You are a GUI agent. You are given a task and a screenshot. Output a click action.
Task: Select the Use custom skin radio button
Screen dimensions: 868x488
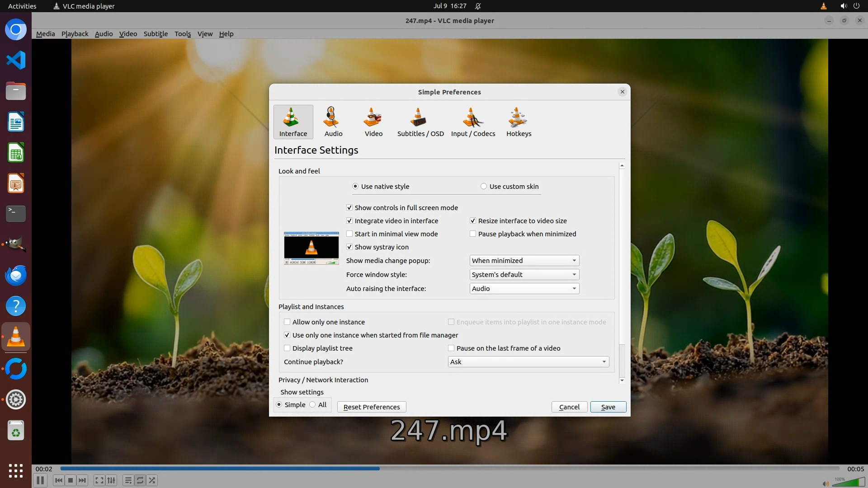tap(484, 187)
